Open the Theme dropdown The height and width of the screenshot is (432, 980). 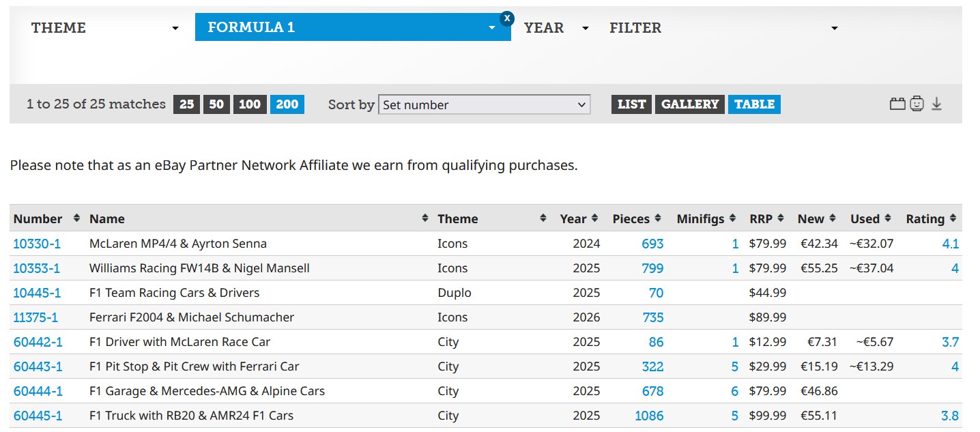(x=105, y=28)
